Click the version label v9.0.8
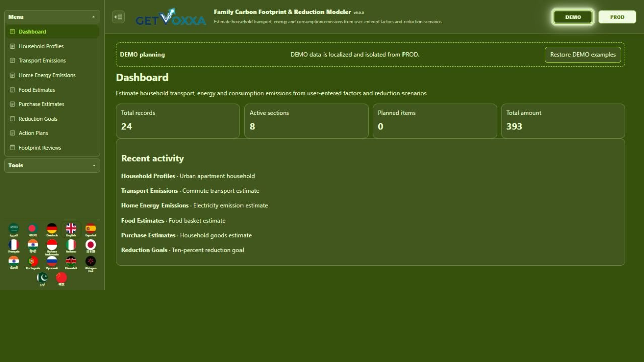Viewport: 644px width, 362px height. tap(358, 12)
